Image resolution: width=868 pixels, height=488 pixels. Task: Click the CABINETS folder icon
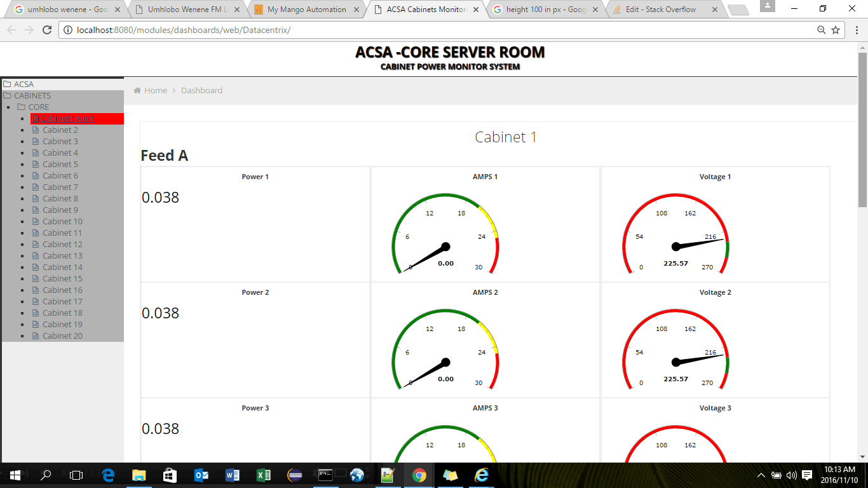pyautogui.click(x=7, y=95)
